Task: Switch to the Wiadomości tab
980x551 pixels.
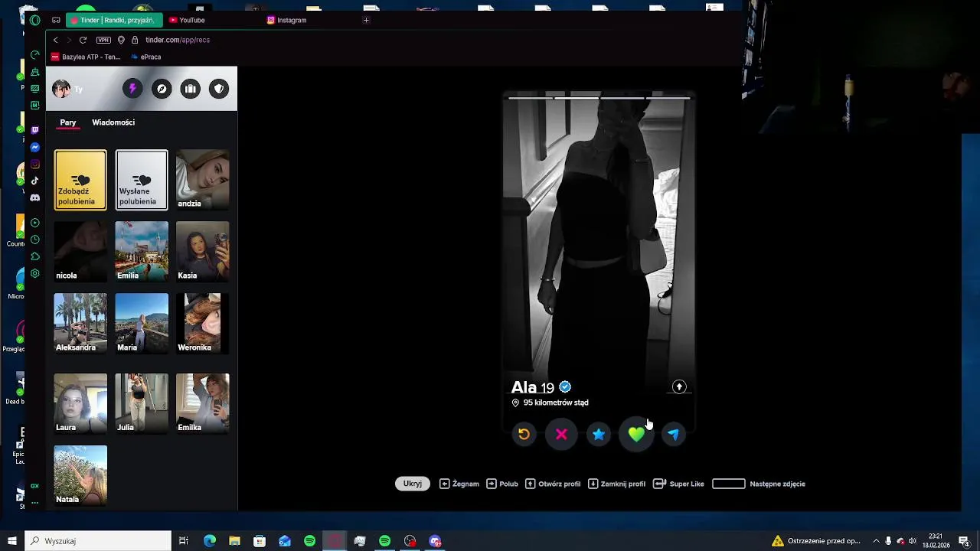Action: tap(113, 122)
